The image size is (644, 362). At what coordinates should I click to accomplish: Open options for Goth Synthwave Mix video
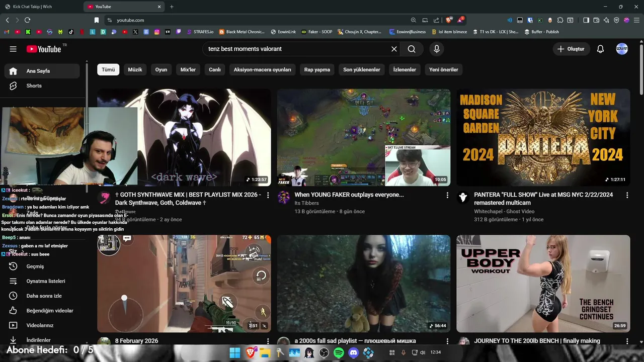coord(268,195)
